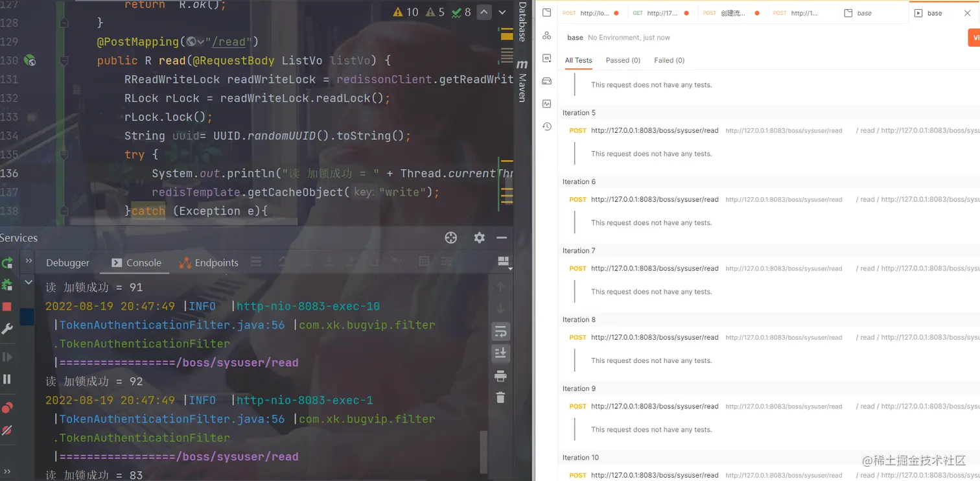
Task: Expand hidden Services toolbar items at bottom
Action: point(8,472)
